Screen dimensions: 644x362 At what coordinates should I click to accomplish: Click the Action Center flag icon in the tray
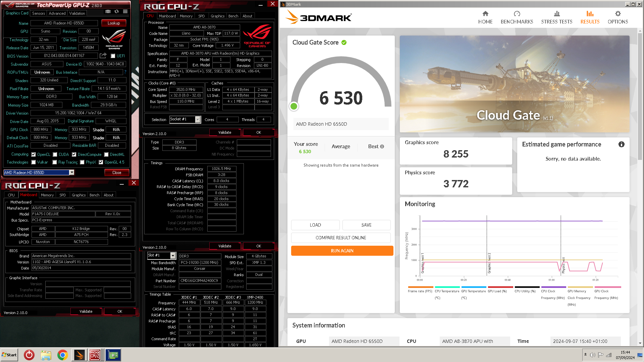tap(601, 355)
